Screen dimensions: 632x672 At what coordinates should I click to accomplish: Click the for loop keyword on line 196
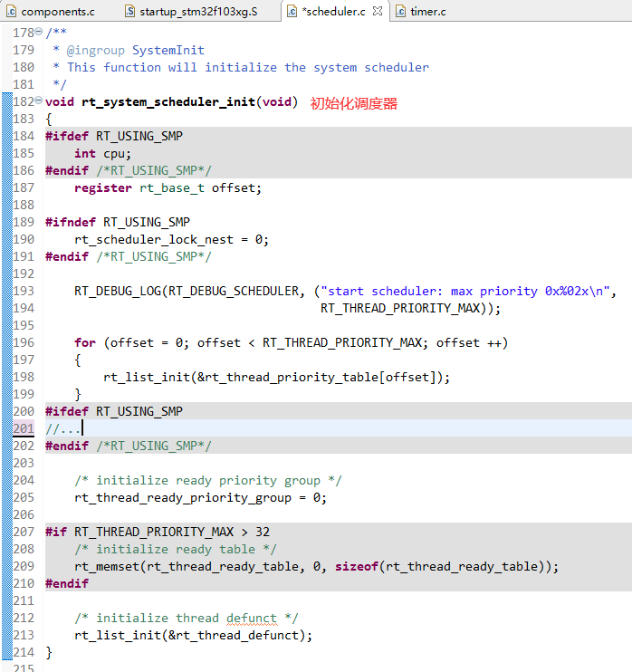85,342
